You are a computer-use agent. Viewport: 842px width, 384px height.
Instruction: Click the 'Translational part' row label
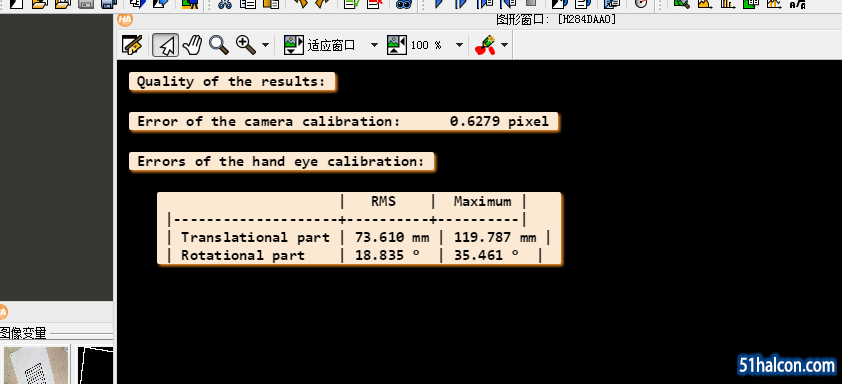256,237
